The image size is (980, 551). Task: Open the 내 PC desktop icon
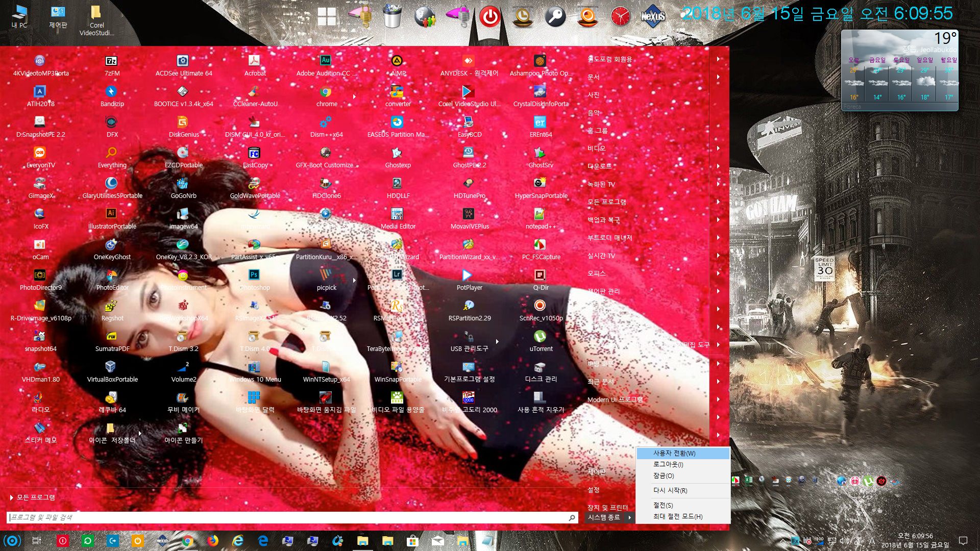[19, 16]
